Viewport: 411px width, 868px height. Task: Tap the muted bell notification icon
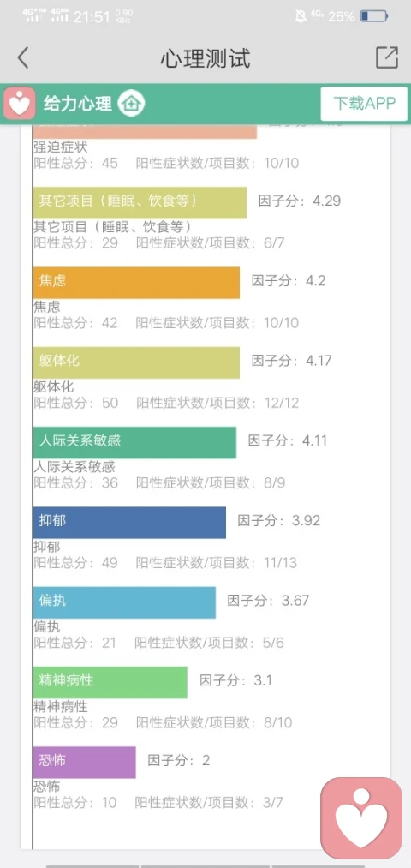coord(301,16)
